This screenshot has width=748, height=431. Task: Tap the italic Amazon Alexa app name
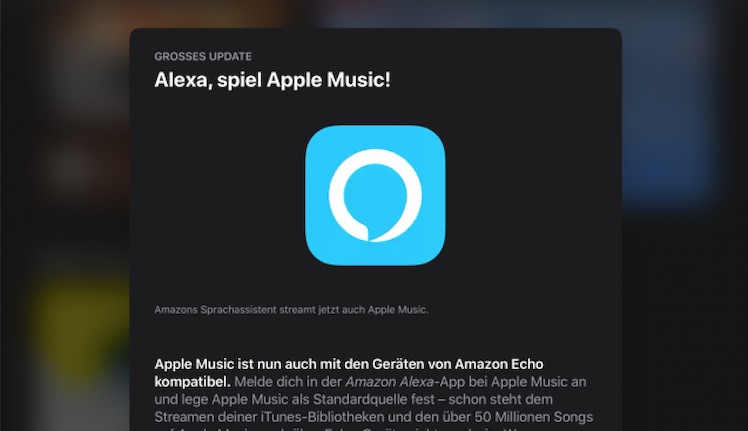tap(389, 382)
